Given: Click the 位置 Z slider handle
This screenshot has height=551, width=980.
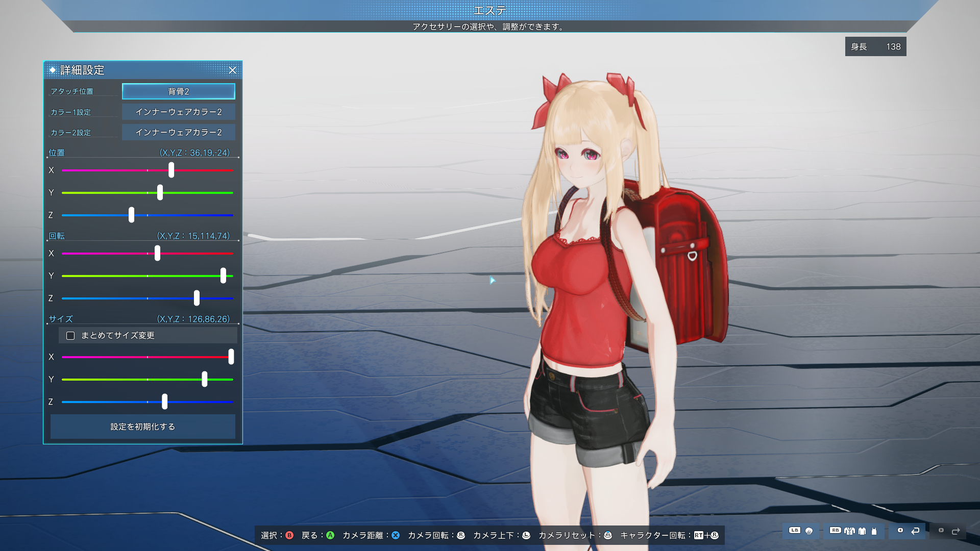Looking at the screenshot, I should pos(132,215).
